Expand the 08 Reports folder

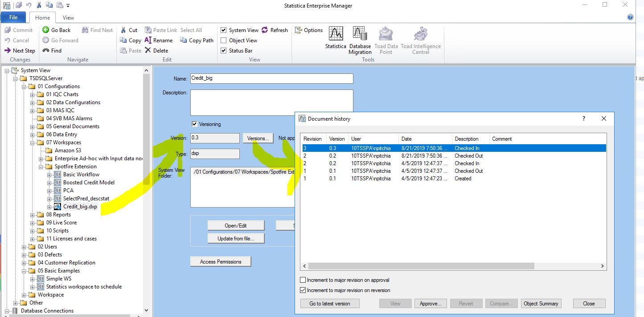[x=33, y=215]
